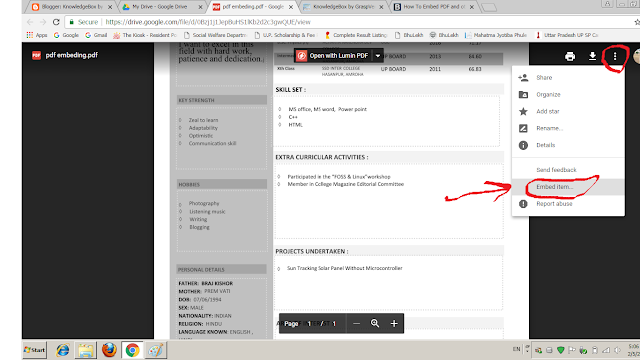Open U.P. Scholarship & Fee bookmark
Screen dimensions: 640x360
coord(285,35)
